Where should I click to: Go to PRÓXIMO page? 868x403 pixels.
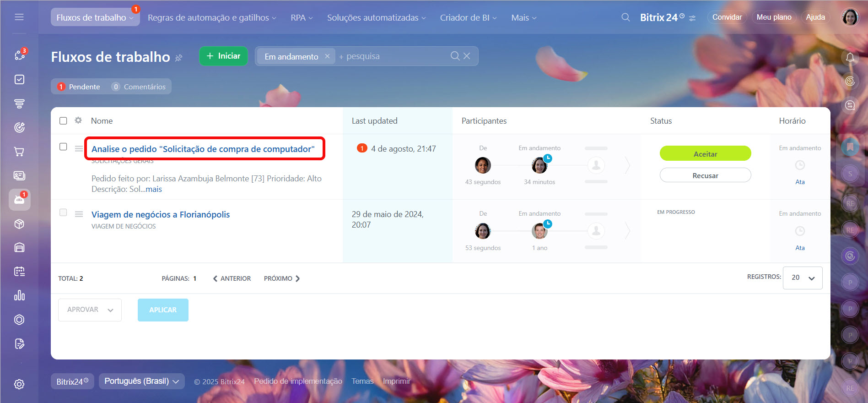click(282, 278)
